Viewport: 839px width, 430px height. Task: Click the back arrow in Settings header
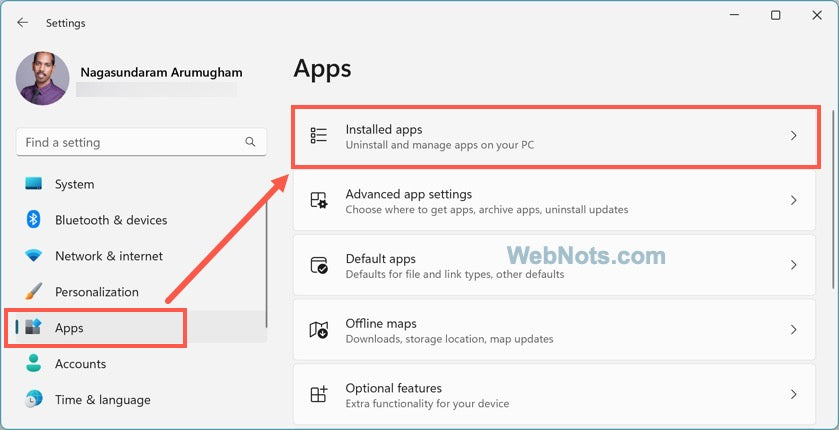click(x=22, y=22)
